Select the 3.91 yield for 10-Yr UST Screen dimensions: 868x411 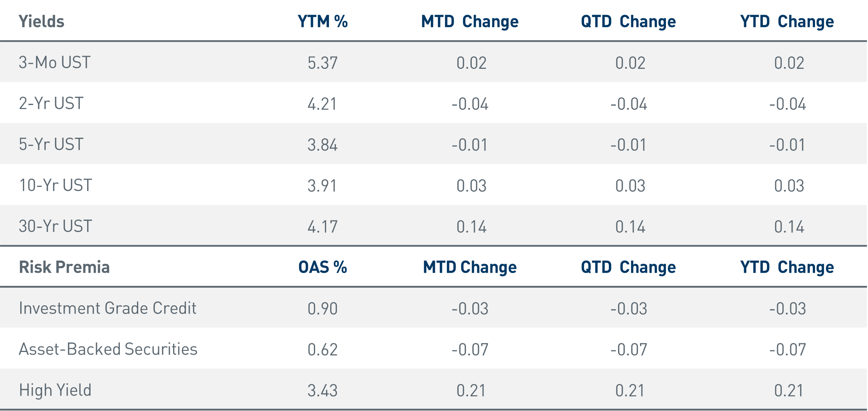pyautogui.click(x=323, y=186)
